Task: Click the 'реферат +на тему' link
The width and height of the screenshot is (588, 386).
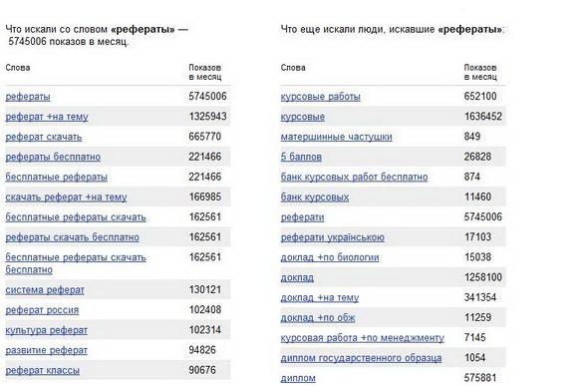Action: (47, 117)
